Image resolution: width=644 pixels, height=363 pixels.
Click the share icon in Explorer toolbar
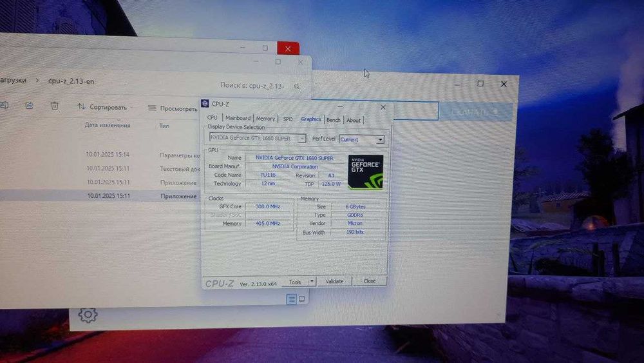pos(29,105)
